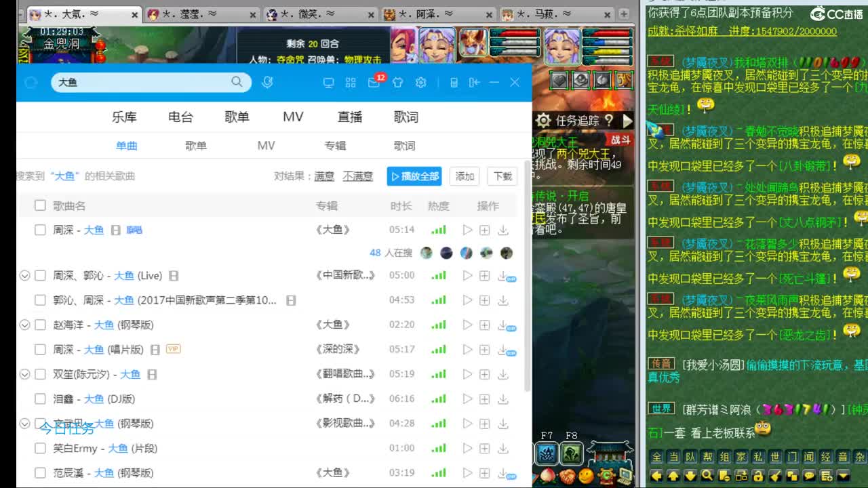Activate the F7 skill icon in game
This screenshot has height=488, width=868.
(547, 452)
